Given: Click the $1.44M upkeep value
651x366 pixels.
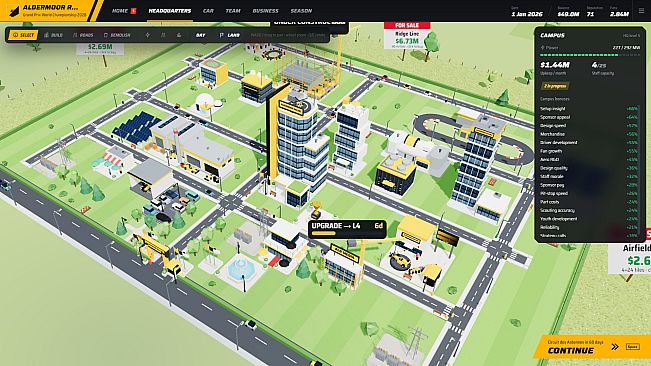Looking at the screenshot, I should click(x=555, y=65).
